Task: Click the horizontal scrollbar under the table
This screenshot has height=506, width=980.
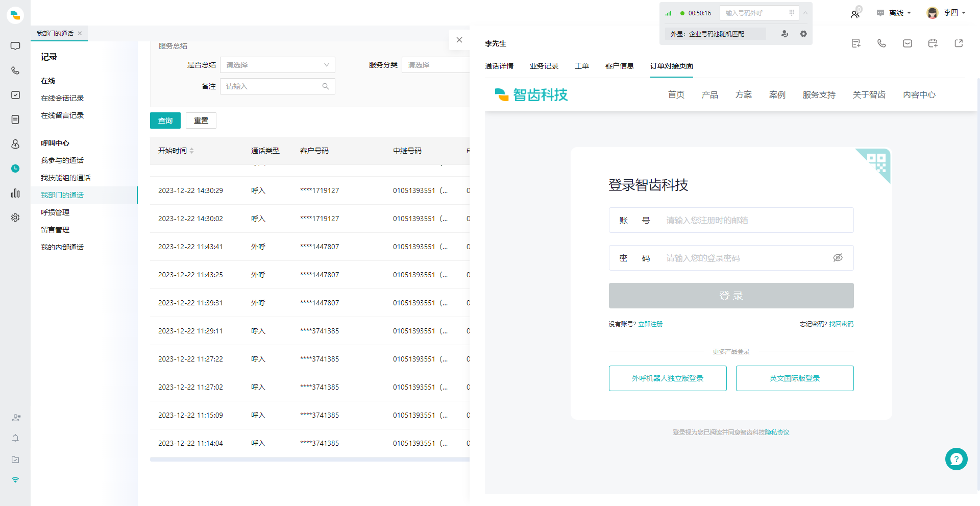Action: click(310, 460)
